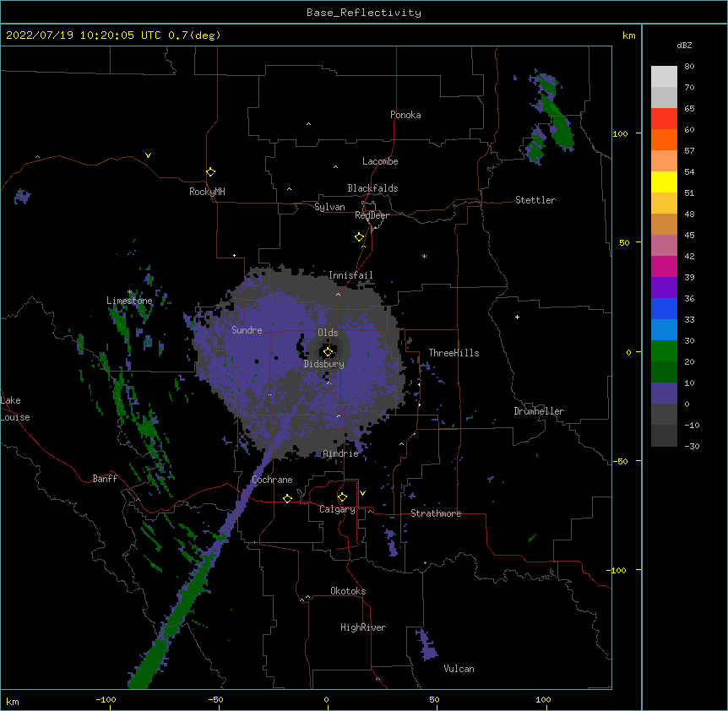This screenshot has height=711, width=728.
Task: Pick the yellow 54-51 dBZ legend swatch
Action: point(664,182)
